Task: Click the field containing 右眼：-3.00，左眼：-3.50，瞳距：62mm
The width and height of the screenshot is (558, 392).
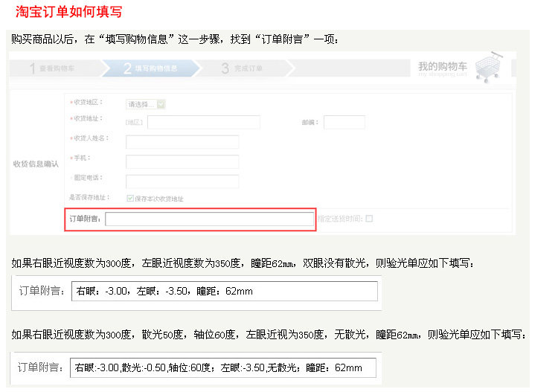Action: tap(225, 291)
